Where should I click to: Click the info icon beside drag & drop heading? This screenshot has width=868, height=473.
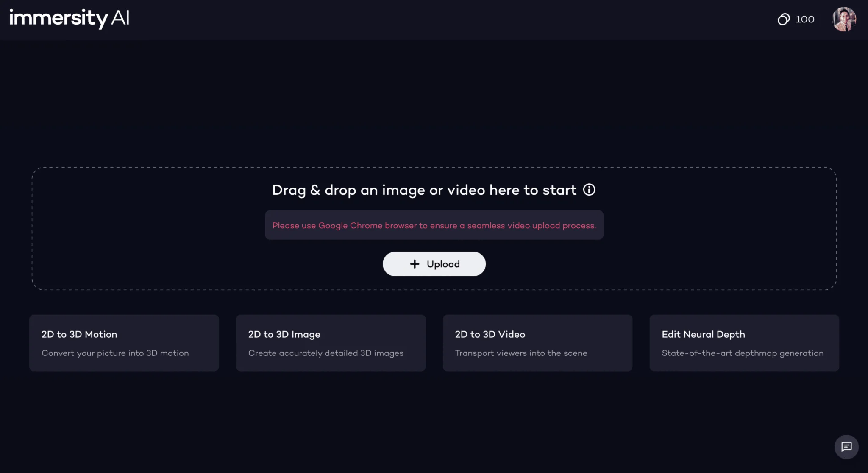click(x=589, y=190)
